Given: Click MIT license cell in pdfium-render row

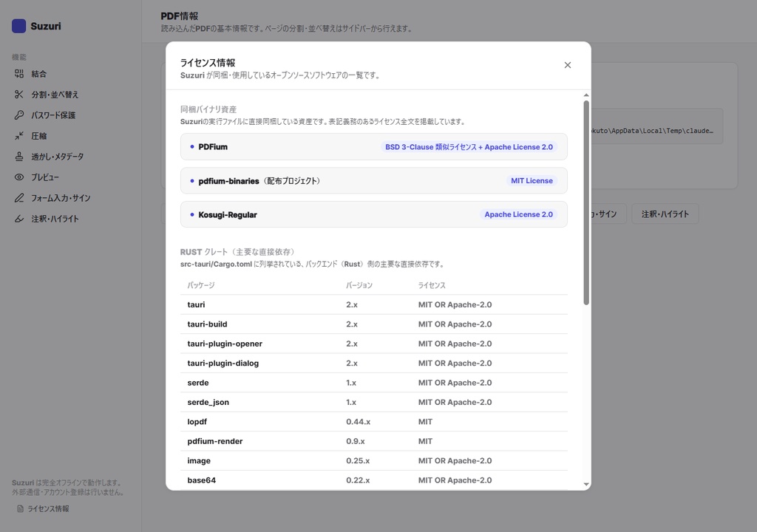Looking at the screenshot, I should [425, 441].
